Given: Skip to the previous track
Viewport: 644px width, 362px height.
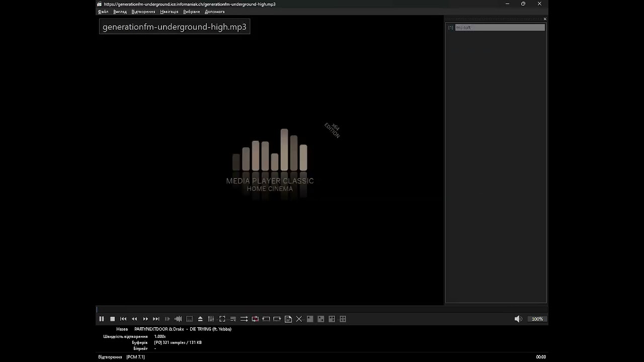Looking at the screenshot, I should coord(123,319).
